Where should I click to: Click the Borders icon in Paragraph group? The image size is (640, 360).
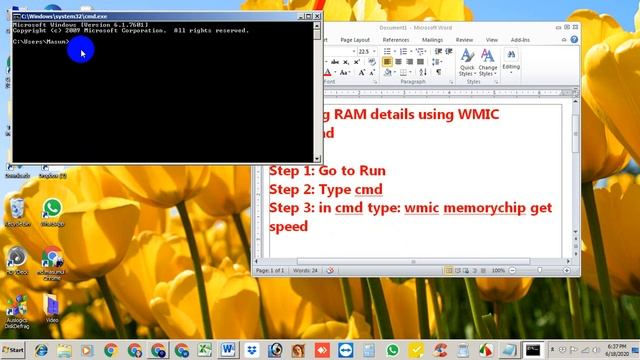403,72
